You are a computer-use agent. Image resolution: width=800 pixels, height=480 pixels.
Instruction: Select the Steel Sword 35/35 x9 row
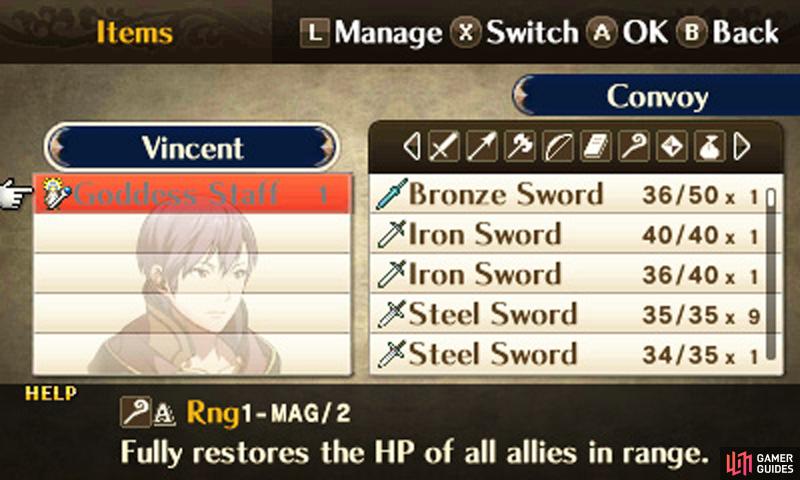click(x=567, y=314)
